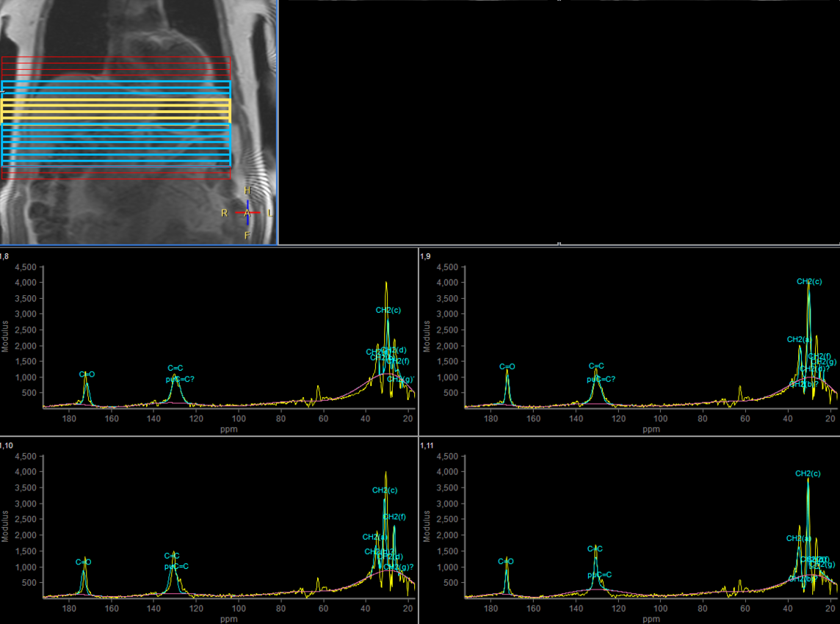Click the ppm axis title in spectrum 1,11
The height and width of the screenshot is (624, 840).
coord(651,617)
